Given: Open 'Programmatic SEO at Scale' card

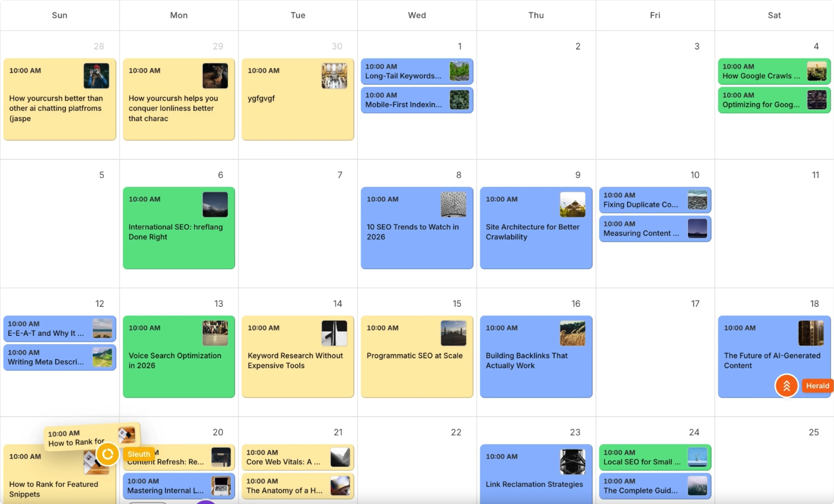Looking at the screenshot, I should [417, 357].
